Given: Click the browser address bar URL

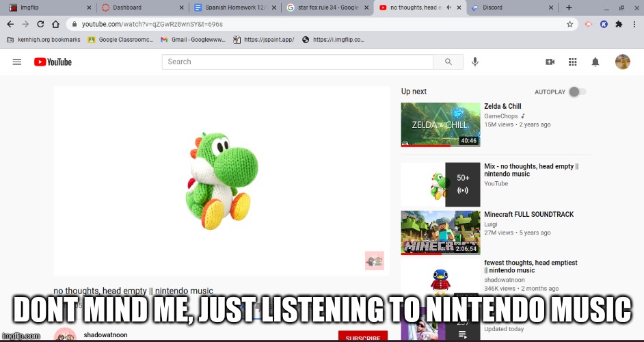Looking at the screenshot, I should (x=152, y=24).
